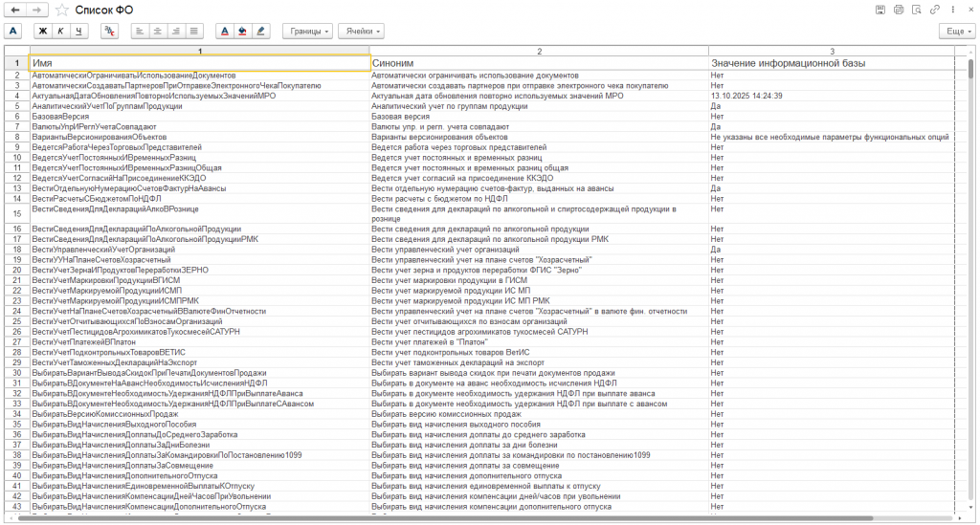Open the Границы dropdown
Image resolution: width=980 pixels, height=525 pixels.
click(x=307, y=31)
